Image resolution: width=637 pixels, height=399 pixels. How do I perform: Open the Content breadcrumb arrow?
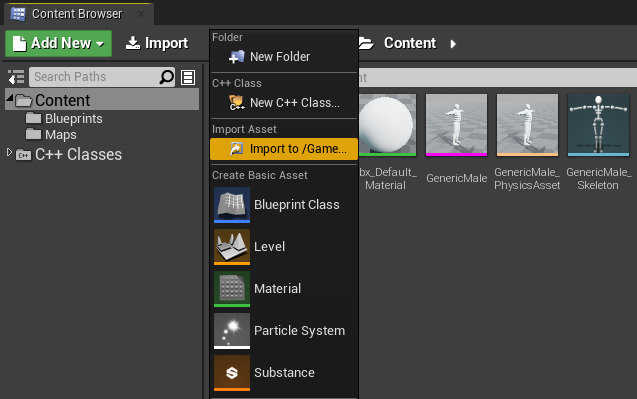point(453,43)
